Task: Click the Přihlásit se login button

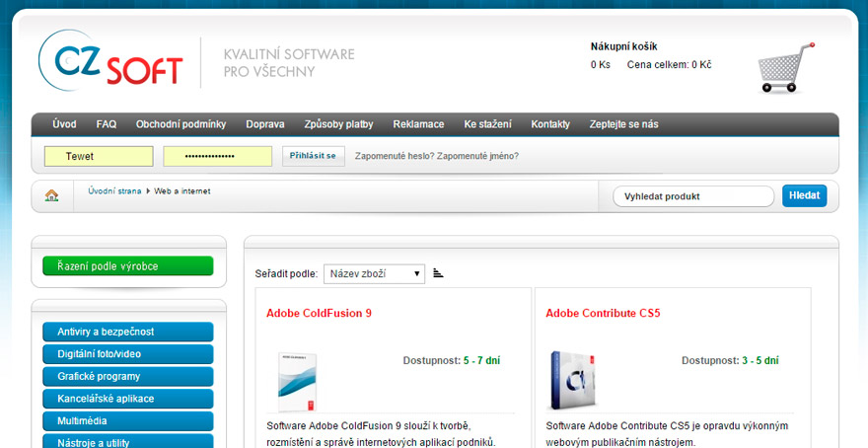Action: click(x=314, y=156)
